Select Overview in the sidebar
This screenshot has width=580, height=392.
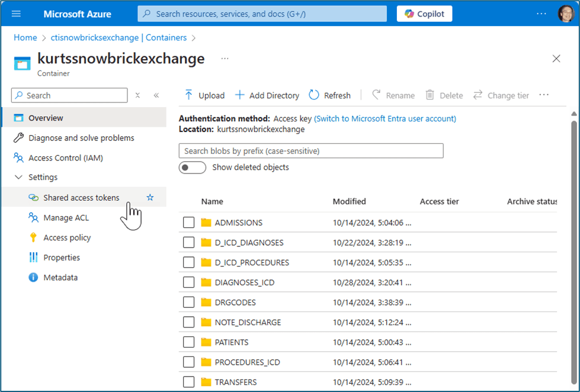click(84, 118)
